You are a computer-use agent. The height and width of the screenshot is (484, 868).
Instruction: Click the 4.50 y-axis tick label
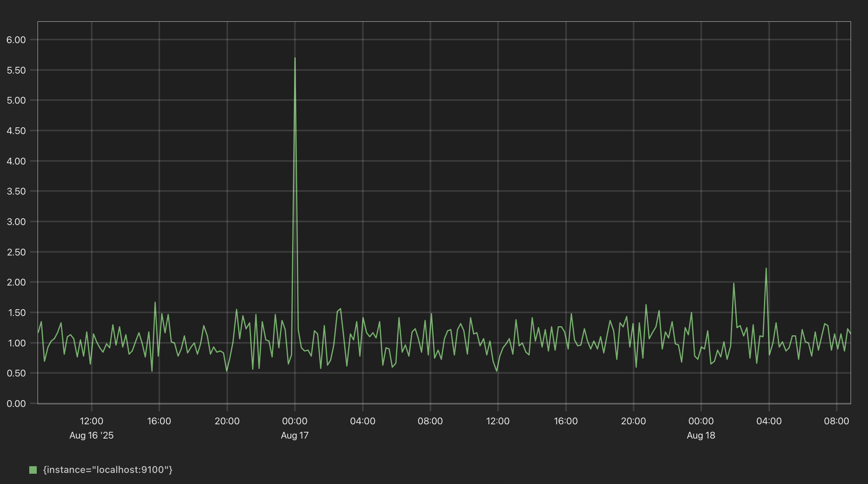(16, 130)
